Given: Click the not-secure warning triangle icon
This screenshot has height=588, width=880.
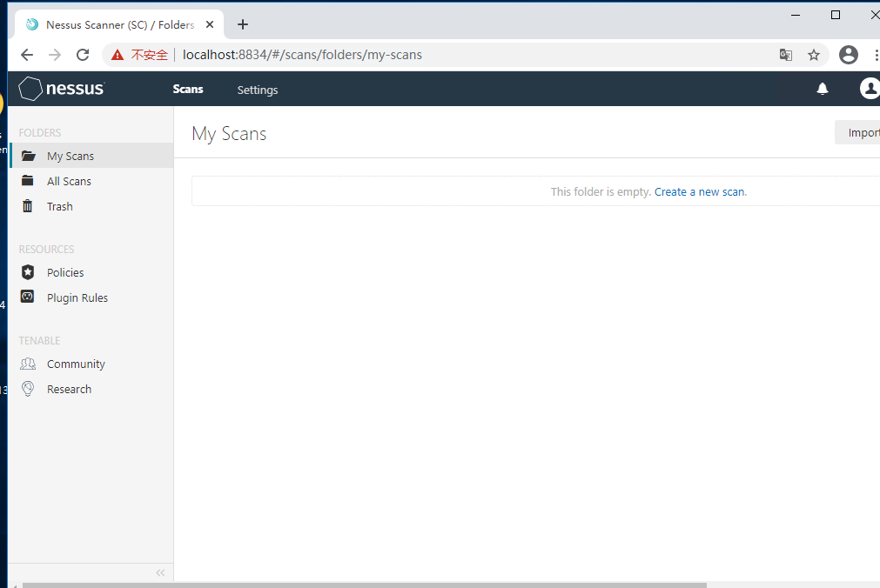Looking at the screenshot, I should [x=118, y=55].
